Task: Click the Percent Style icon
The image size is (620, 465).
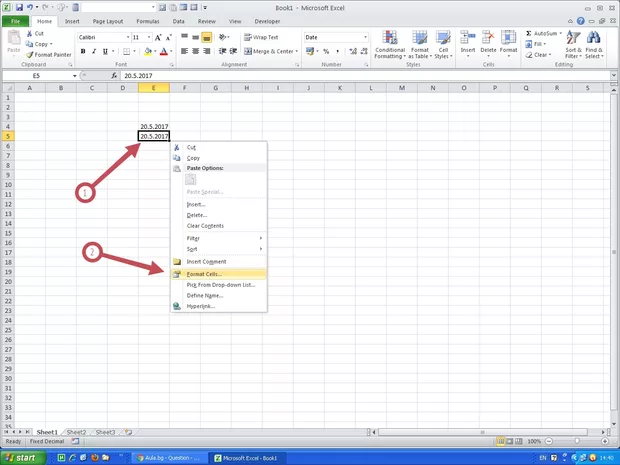Action: [326, 51]
